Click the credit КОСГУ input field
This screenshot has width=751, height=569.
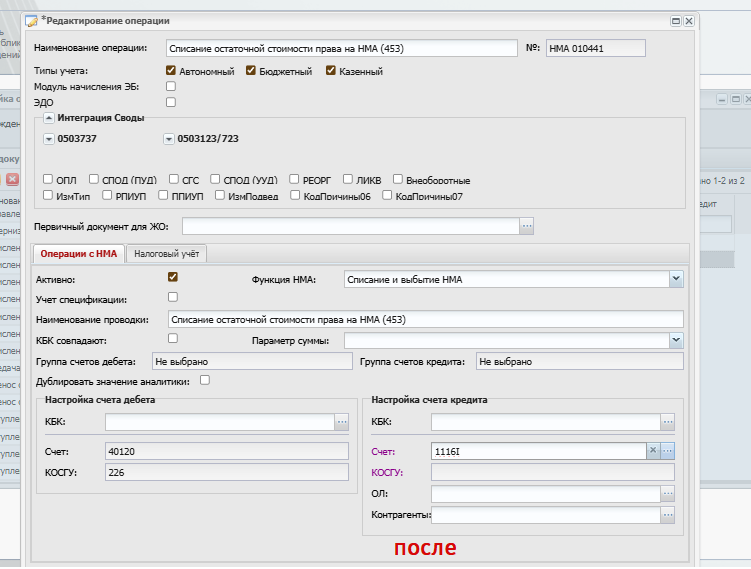click(x=553, y=472)
